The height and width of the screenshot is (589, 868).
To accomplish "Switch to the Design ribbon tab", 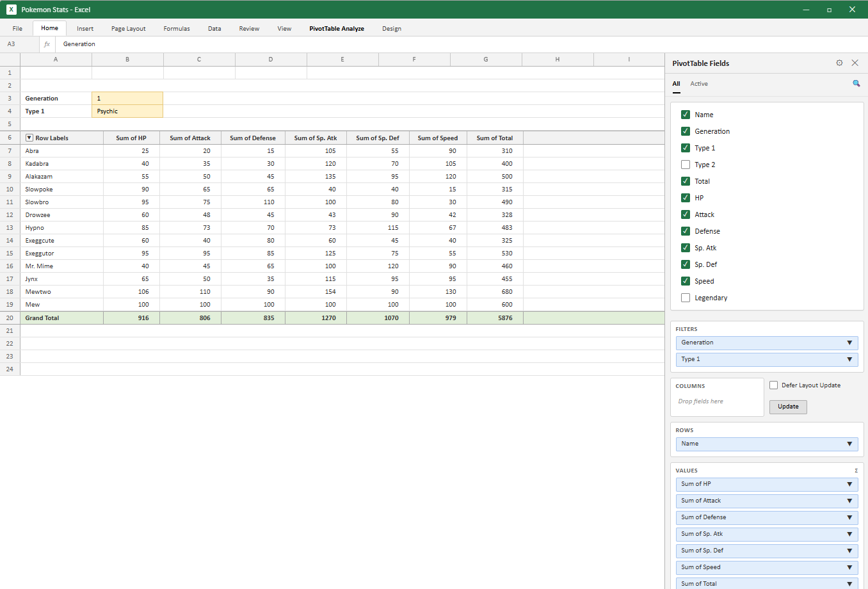I will 392,28.
